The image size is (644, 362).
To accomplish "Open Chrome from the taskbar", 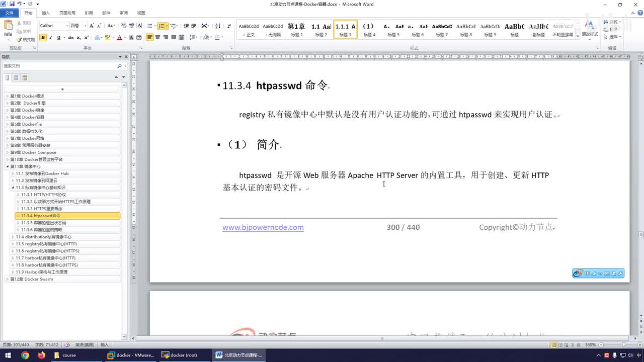I will 25,355.
